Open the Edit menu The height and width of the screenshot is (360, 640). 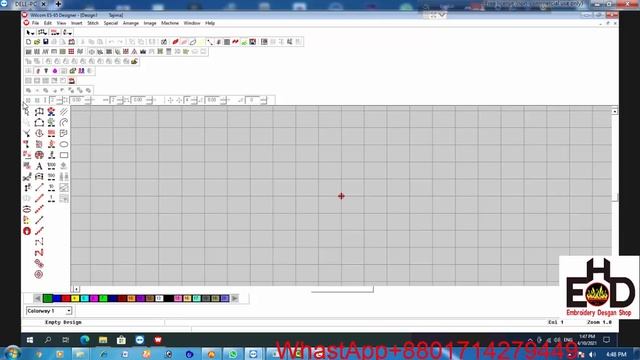click(48, 23)
